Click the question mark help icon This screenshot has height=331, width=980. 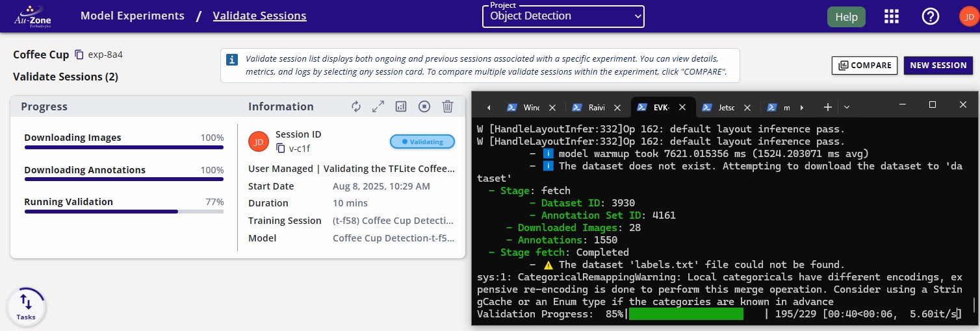coord(931,17)
